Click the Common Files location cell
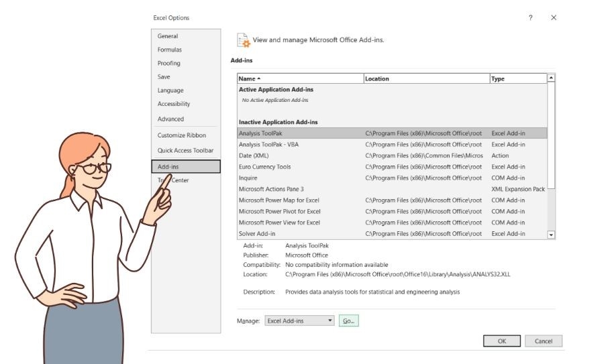The height and width of the screenshot is (364, 604). pyautogui.click(x=423, y=156)
